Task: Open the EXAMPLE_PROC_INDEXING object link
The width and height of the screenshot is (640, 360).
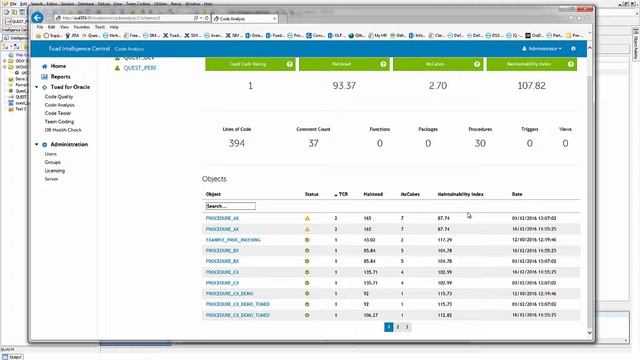Action: click(233, 240)
